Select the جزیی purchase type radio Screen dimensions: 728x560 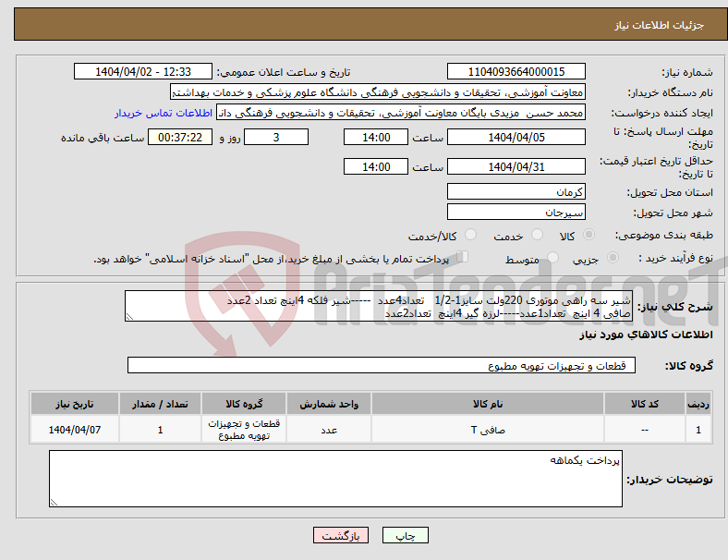(613, 258)
